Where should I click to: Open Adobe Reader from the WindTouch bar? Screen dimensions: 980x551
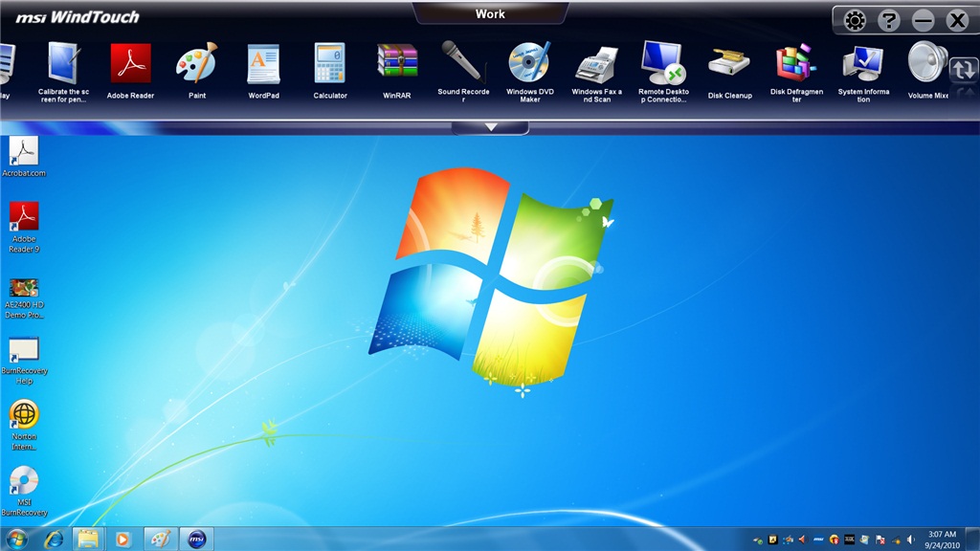click(130, 65)
